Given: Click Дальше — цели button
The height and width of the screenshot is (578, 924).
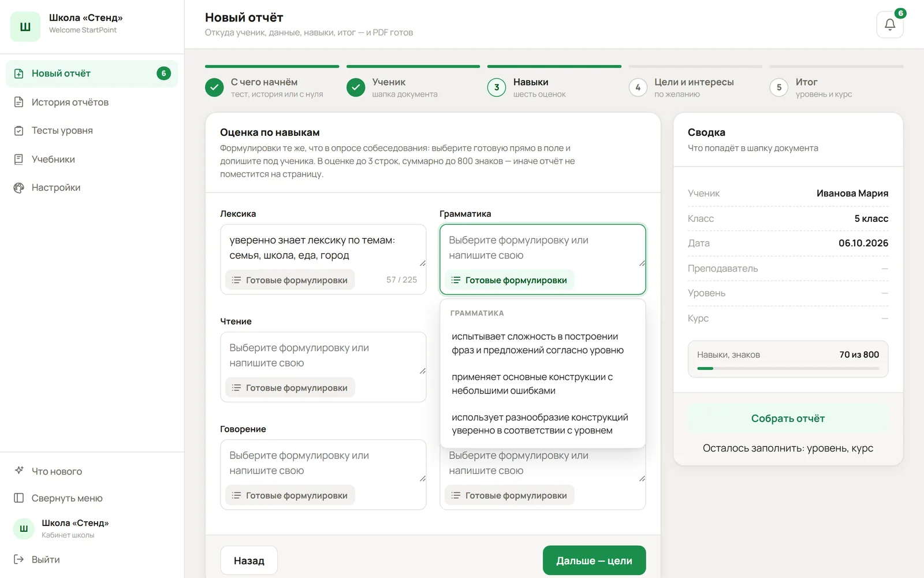Looking at the screenshot, I should pos(594,560).
